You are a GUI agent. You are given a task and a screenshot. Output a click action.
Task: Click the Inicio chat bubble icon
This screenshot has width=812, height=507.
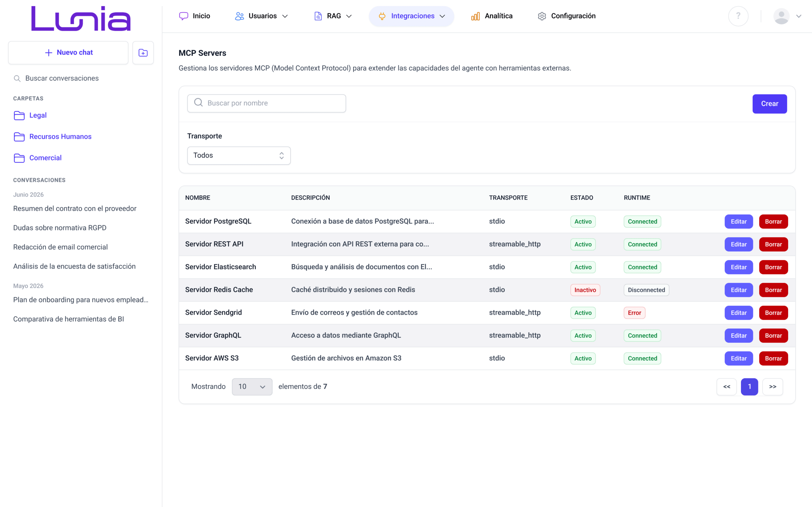pos(184,16)
